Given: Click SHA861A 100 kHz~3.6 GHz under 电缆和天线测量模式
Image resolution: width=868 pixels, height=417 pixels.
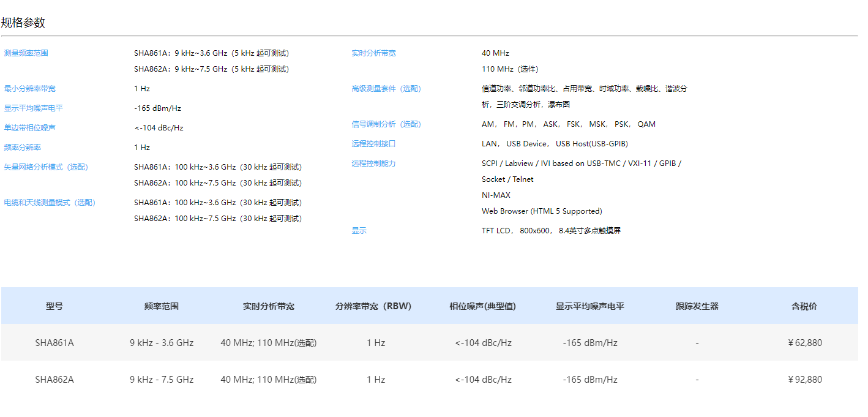Looking at the screenshot, I should (x=218, y=203).
